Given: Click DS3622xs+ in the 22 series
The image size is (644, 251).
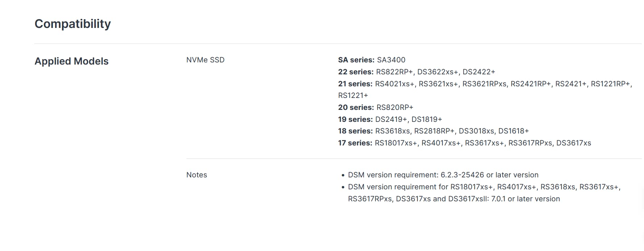Looking at the screenshot, I should point(437,72).
